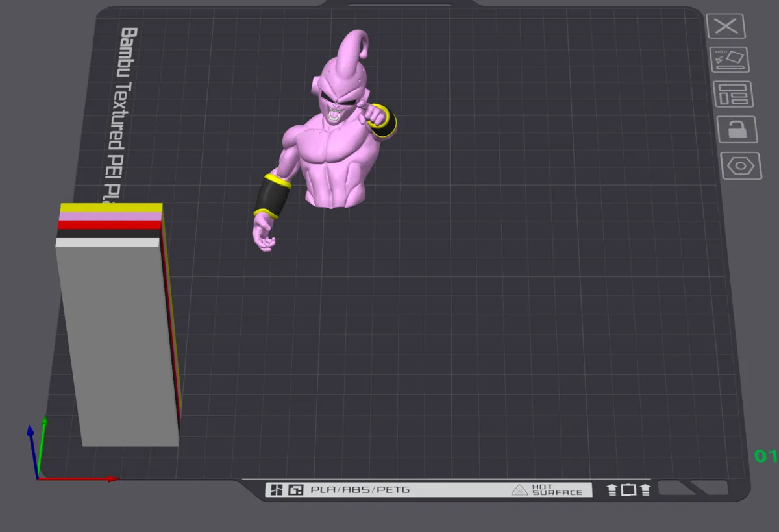Arrange objects on the plate
The image size is (779, 532).
(733, 94)
